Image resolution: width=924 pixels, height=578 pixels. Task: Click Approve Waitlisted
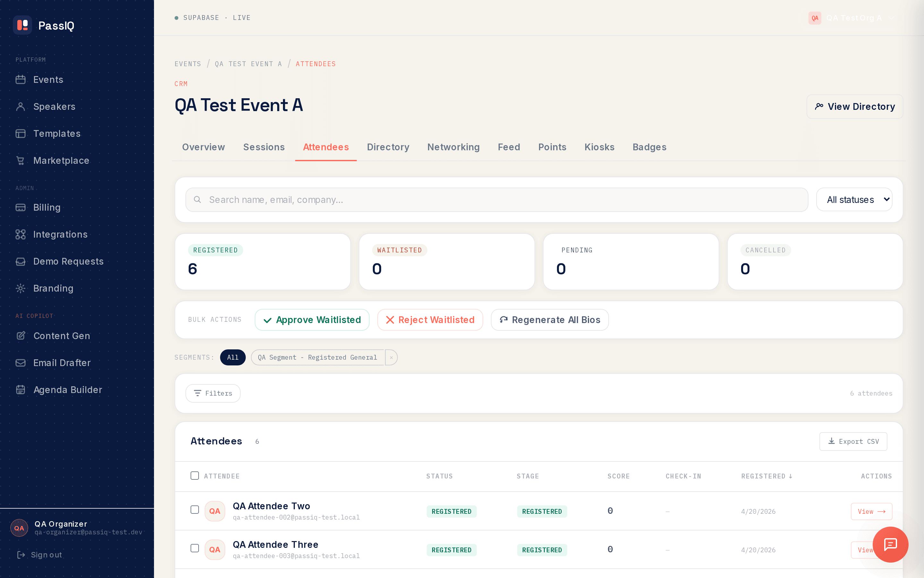pos(312,320)
